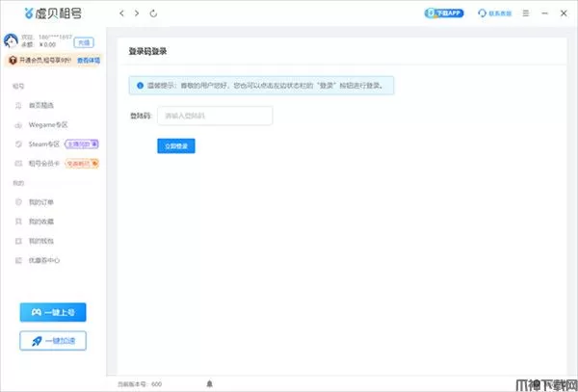Open 租号会员卡 page

click(45, 163)
